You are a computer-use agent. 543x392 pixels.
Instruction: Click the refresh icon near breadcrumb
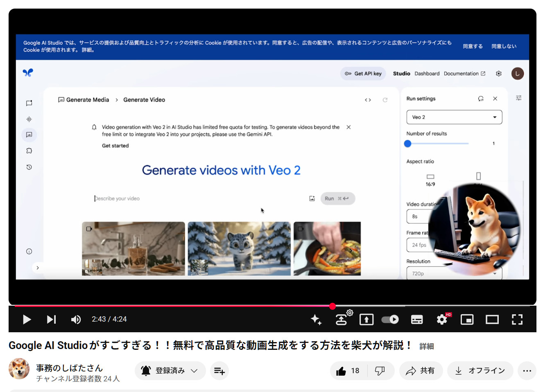[385, 100]
